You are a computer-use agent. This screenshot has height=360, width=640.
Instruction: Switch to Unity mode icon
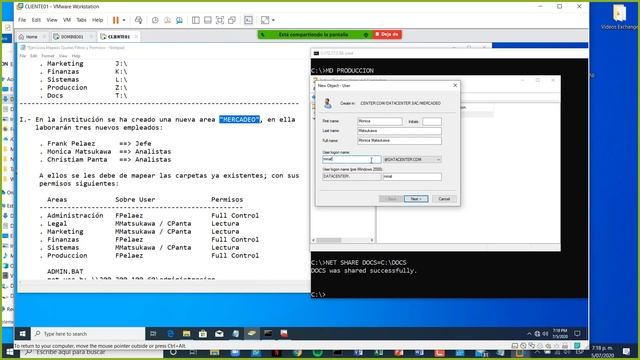[x=232, y=20]
